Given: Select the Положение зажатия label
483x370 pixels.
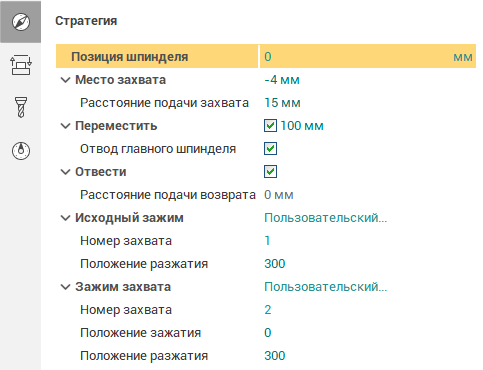Looking at the screenshot, I should (141, 333).
